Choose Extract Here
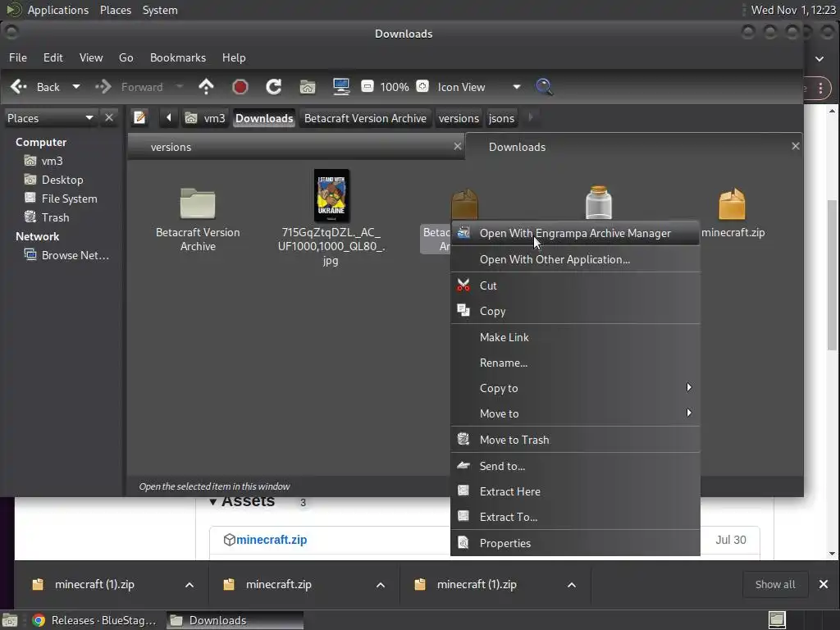 click(x=575, y=491)
